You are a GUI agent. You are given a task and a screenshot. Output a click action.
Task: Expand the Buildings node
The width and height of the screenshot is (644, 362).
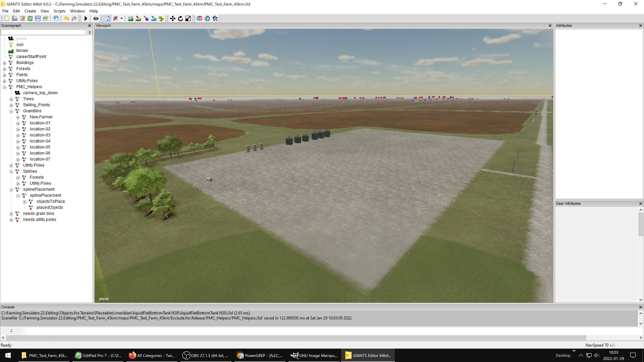click(5, 63)
